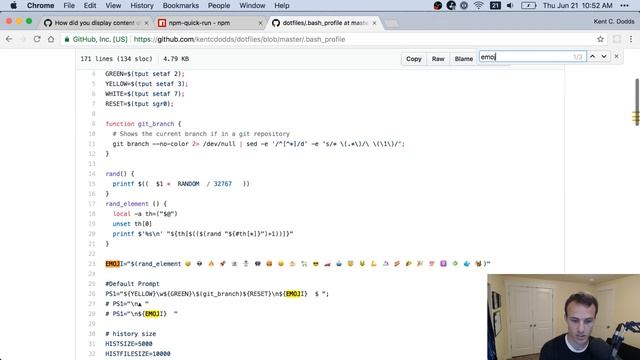Click the Copy file button

(413, 59)
